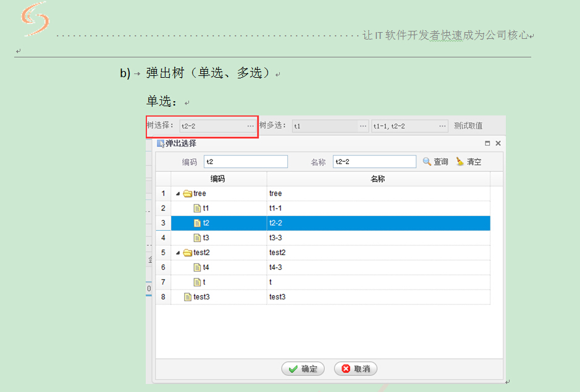The image size is (580, 392).
Task: Click the 查询 search button
Action: tap(435, 162)
